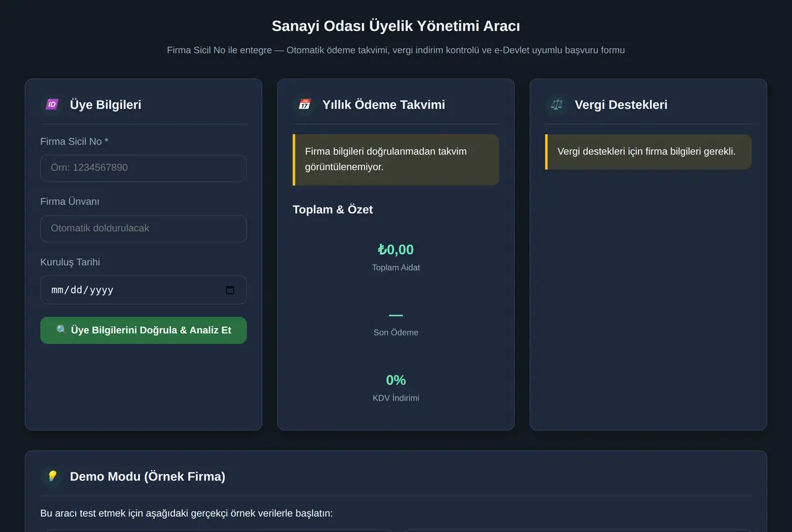Click the demo text Bu aracı test etmek için
The width and height of the screenshot is (792, 532).
click(x=187, y=512)
